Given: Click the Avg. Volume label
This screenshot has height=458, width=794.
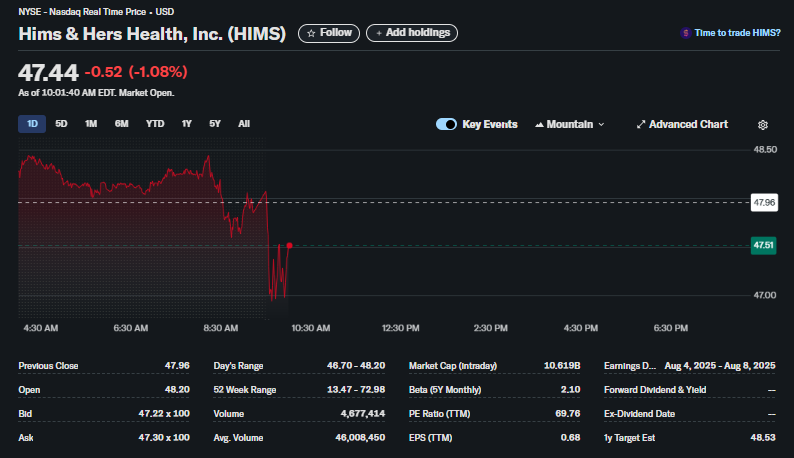Looking at the screenshot, I should (x=238, y=438).
